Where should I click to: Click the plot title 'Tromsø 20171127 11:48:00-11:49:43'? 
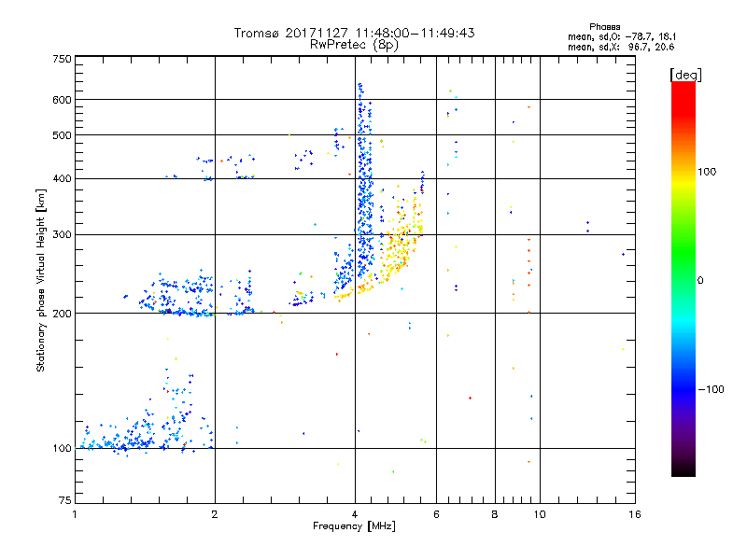tap(354, 33)
